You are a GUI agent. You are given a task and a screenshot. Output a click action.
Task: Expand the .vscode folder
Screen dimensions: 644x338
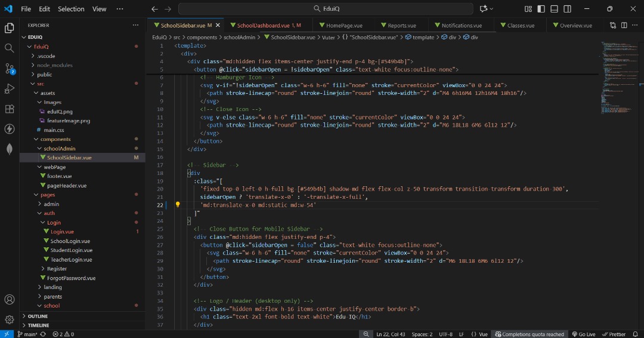33,56
